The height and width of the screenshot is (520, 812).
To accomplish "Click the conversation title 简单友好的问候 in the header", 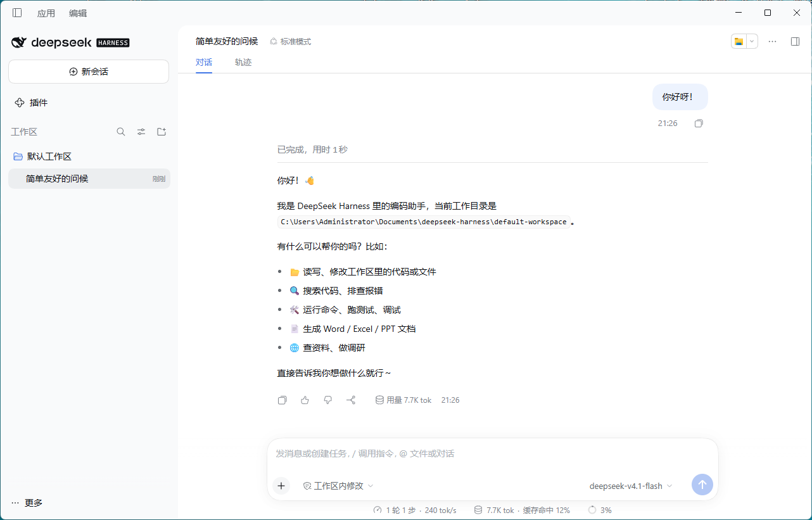I will [227, 41].
